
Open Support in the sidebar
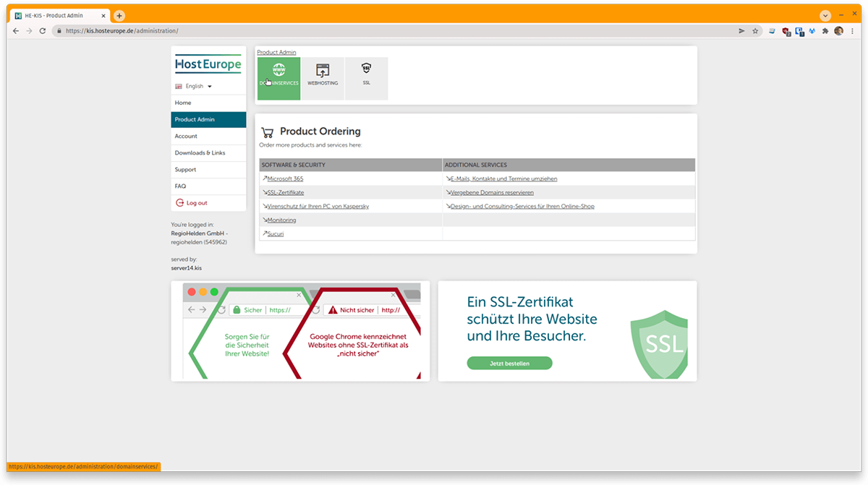point(208,169)
